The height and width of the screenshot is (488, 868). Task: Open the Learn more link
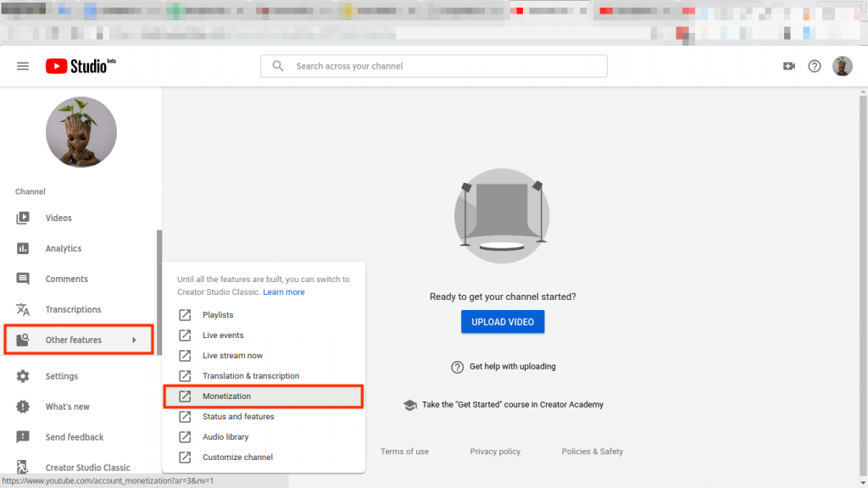point(284,291)
